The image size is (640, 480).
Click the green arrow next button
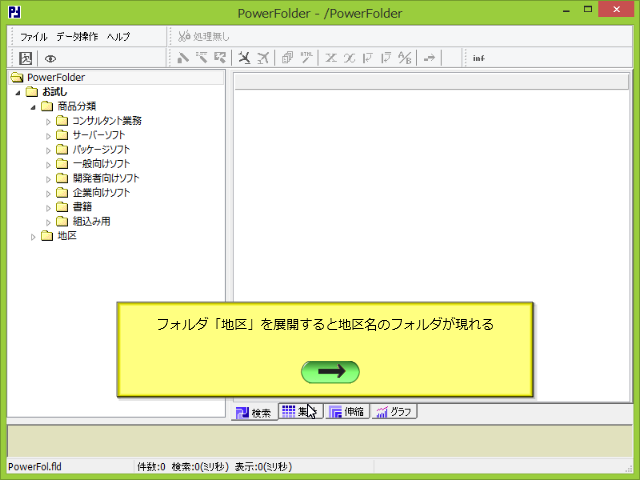pyautogui.click(x=330, y=372)
